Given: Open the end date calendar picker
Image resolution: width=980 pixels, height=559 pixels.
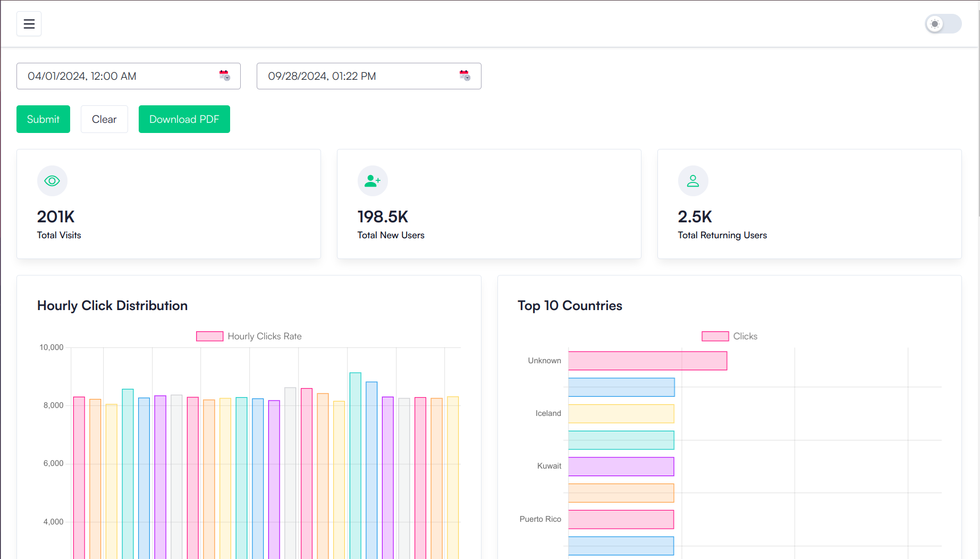Looking at the screenshot, I should [x=465, y=76].
